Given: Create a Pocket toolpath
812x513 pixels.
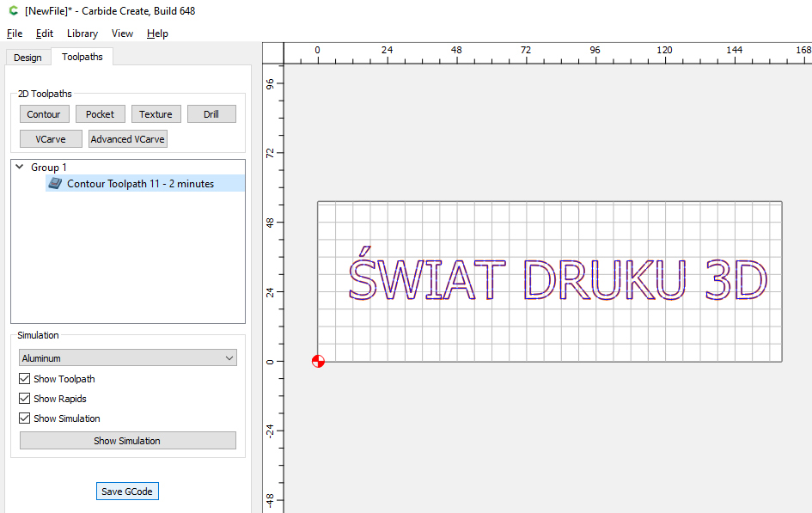Looking at the screenshot, I should (100, 114).
